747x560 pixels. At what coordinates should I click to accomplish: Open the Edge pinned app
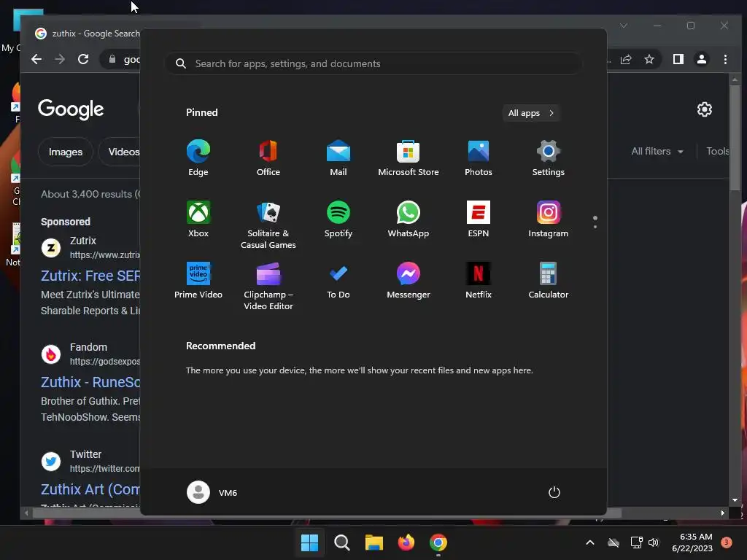(x=198, y=158)
